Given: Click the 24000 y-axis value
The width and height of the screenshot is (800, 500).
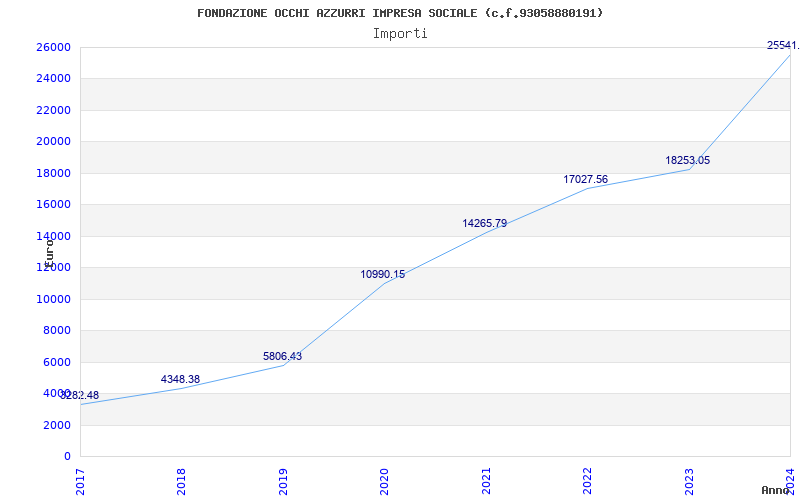Looking at the screenshot, I should tap(53, 79).
